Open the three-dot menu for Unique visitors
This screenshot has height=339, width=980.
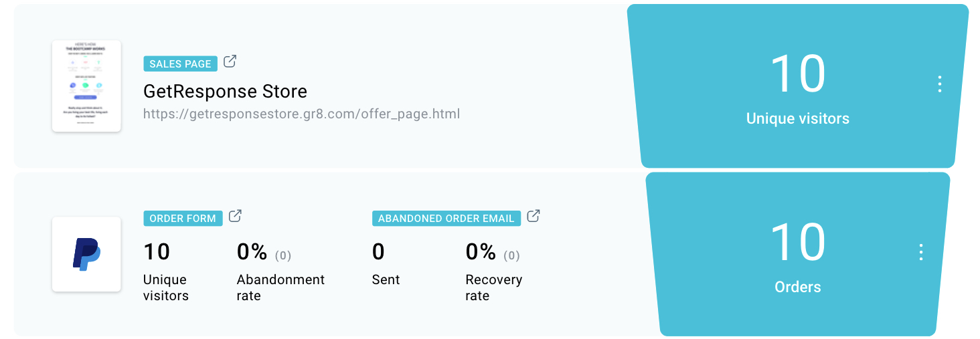pyautogui.click(x=940, y=84)
